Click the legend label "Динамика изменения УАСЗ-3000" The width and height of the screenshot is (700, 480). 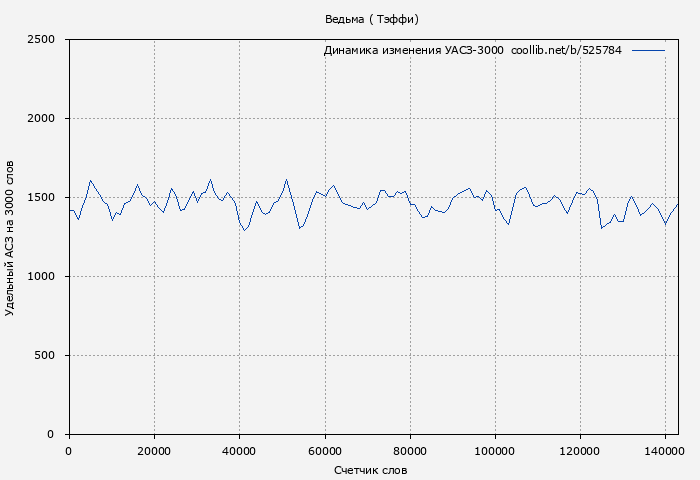tap(413, 50)
